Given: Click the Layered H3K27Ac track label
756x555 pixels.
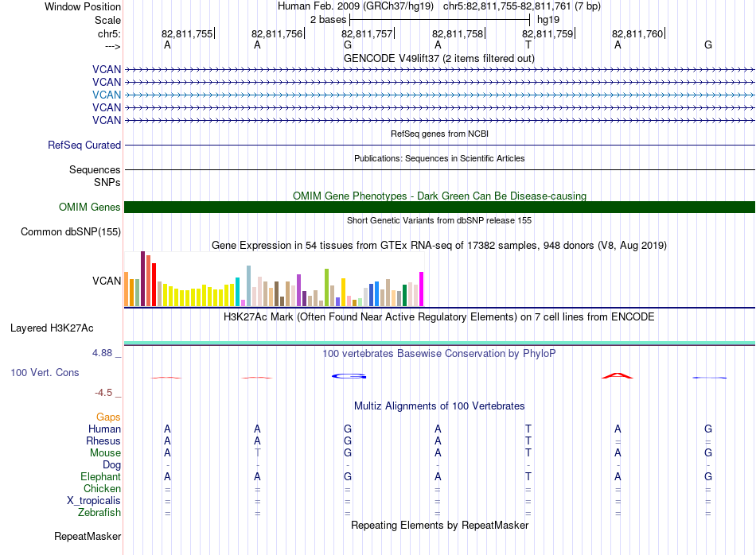Looking at the screenshot, I should pyautogui.click(x=52, y=328).
